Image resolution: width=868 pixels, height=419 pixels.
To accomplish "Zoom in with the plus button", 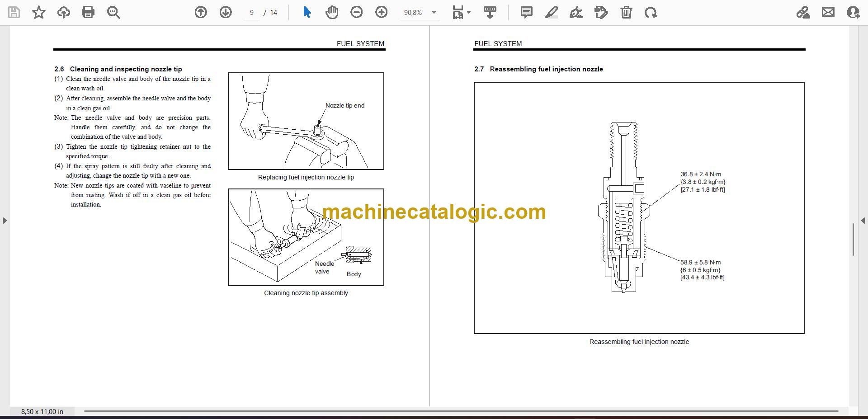I will (x=382, y=12).
